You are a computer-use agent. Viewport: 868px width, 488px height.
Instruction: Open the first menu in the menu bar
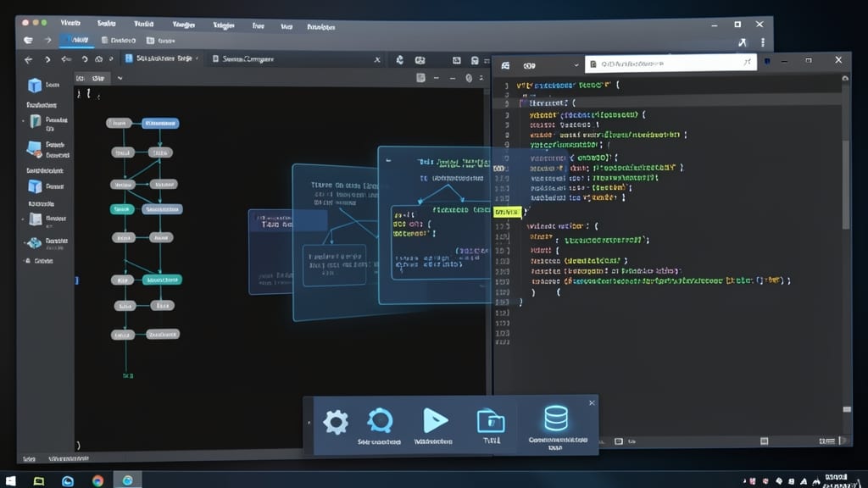point(70,23)
